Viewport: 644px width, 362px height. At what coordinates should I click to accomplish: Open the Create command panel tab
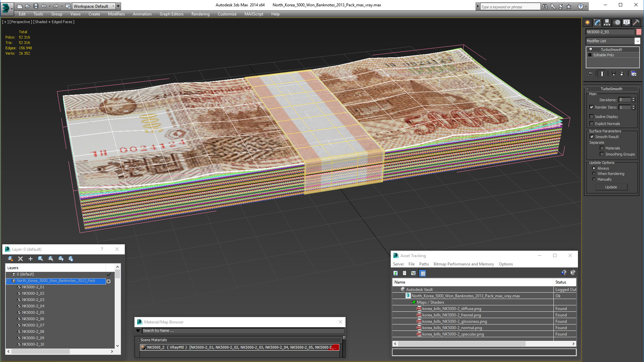[588, 22]
